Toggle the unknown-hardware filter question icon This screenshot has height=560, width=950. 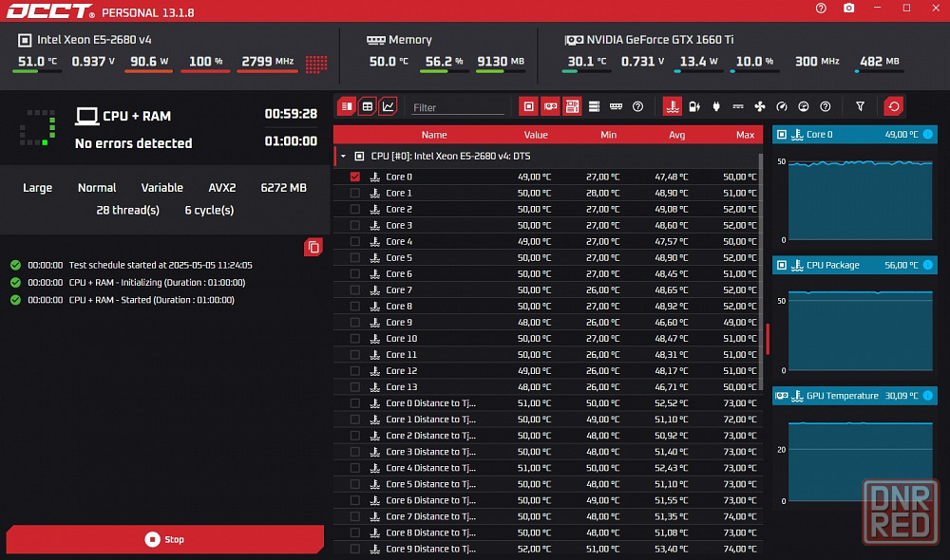(x=638, y=106)
